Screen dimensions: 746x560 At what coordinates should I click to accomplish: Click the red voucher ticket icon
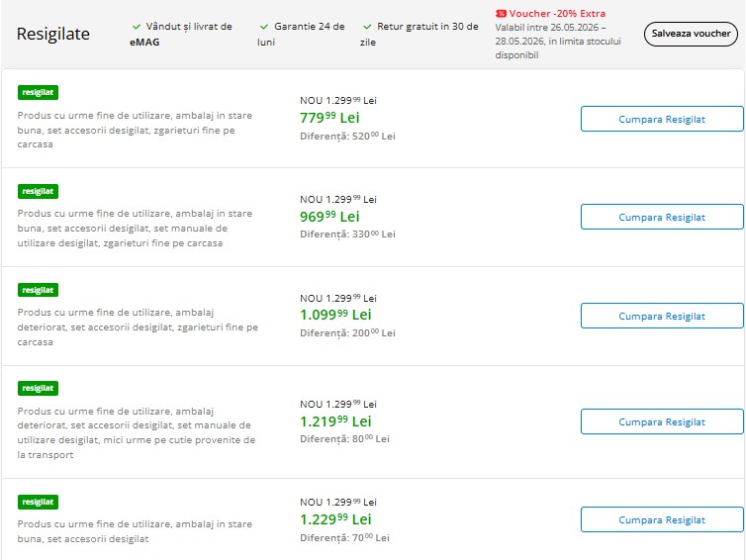click(501, 14)
